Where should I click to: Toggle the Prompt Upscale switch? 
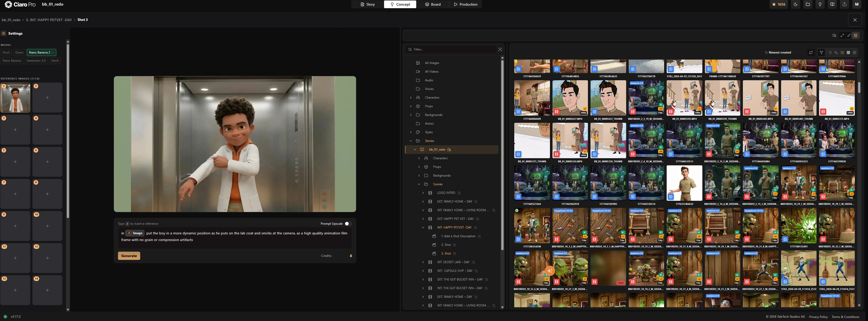pyautogui.click(x=348, y=224)
